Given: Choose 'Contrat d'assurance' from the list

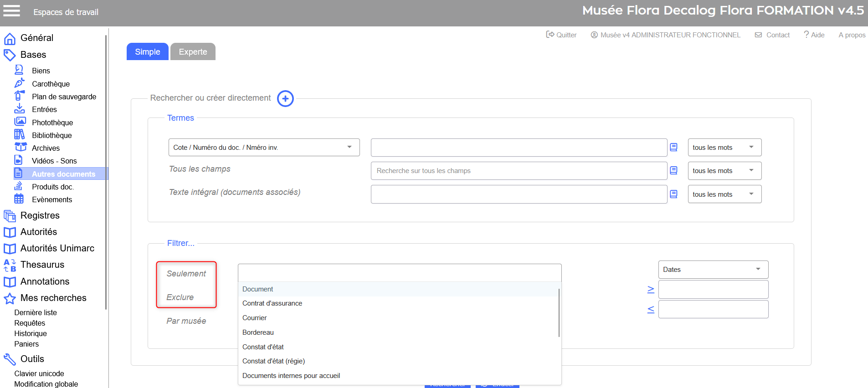Looking at the screenshot, I should tap(272, 303).
